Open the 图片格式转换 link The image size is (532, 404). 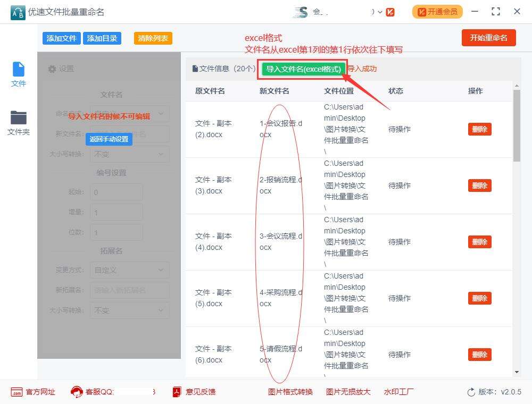(290, 392)
